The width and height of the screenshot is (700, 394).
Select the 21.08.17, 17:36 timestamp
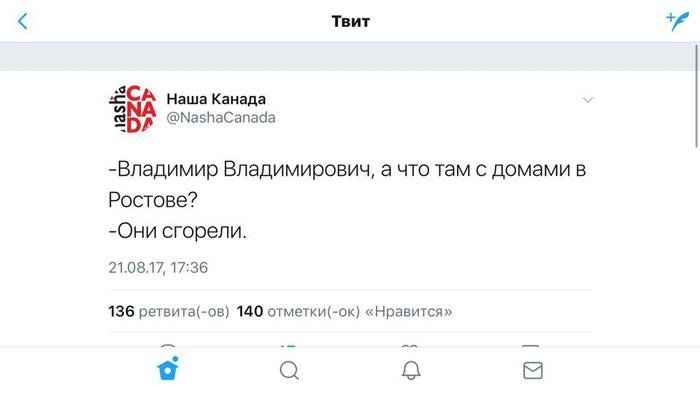[x=158, y=267]
